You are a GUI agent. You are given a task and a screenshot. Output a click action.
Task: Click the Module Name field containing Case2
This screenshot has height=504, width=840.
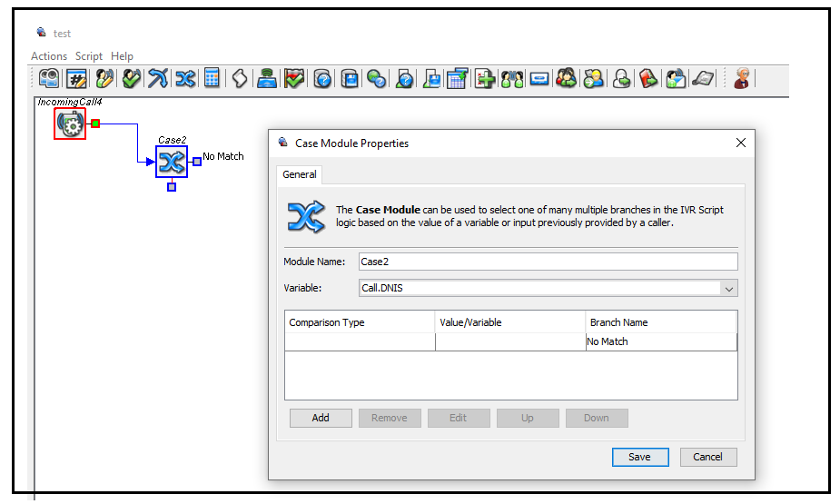(548, 262)
